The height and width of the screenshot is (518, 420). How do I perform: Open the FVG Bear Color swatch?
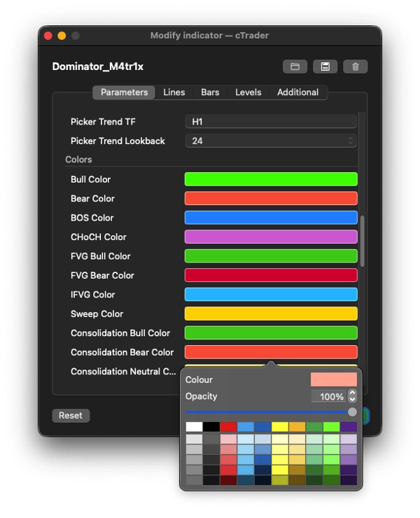(x=271, y=275)
